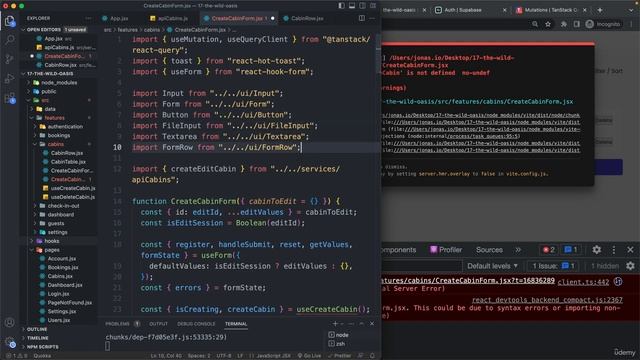Viewport: 640px width, 360px height.
Task: Toggle primary sidebar layout icon
Action: pos(342,6)
